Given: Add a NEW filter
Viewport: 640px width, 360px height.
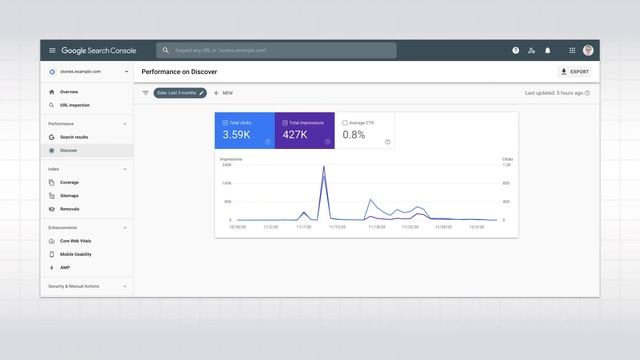Looking at the screenshot, I should coord(223,93).
